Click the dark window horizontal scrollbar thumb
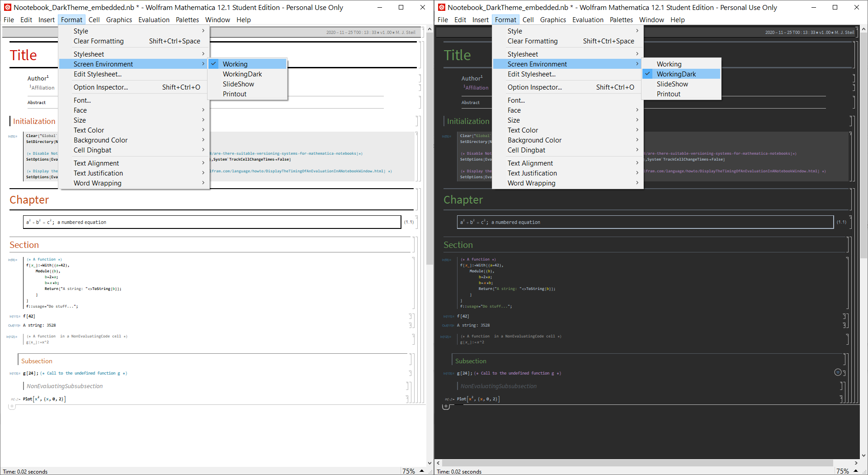 [637, 463]
